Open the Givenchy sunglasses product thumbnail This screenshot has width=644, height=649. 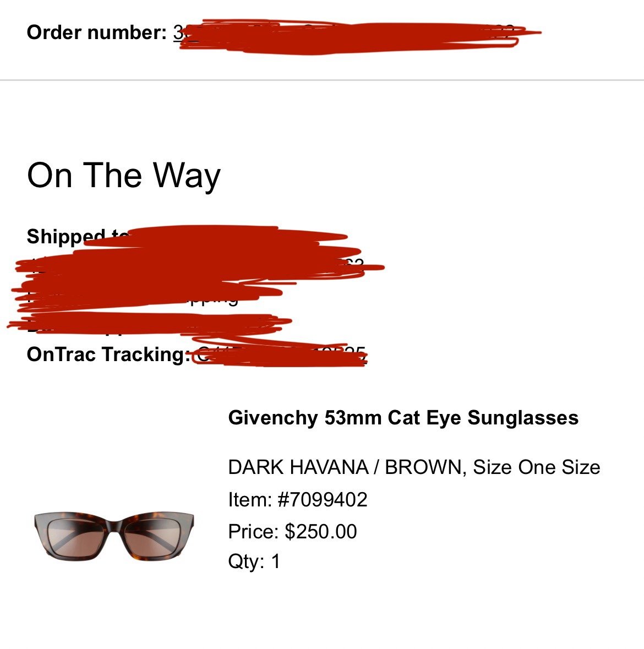pos(114,536)
